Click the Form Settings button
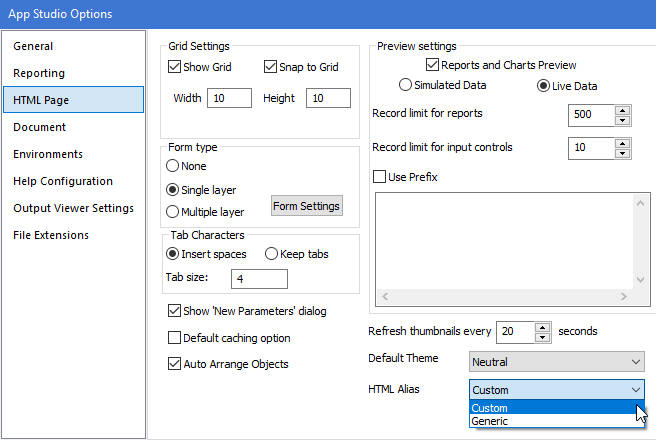Viewport: 656px width, 440px height. (307, 206)
